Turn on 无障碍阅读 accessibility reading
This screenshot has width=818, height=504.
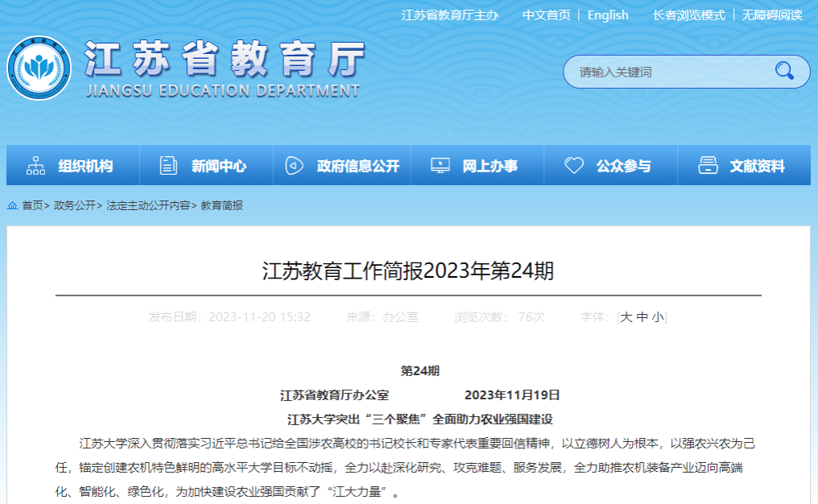coord(771,15)
